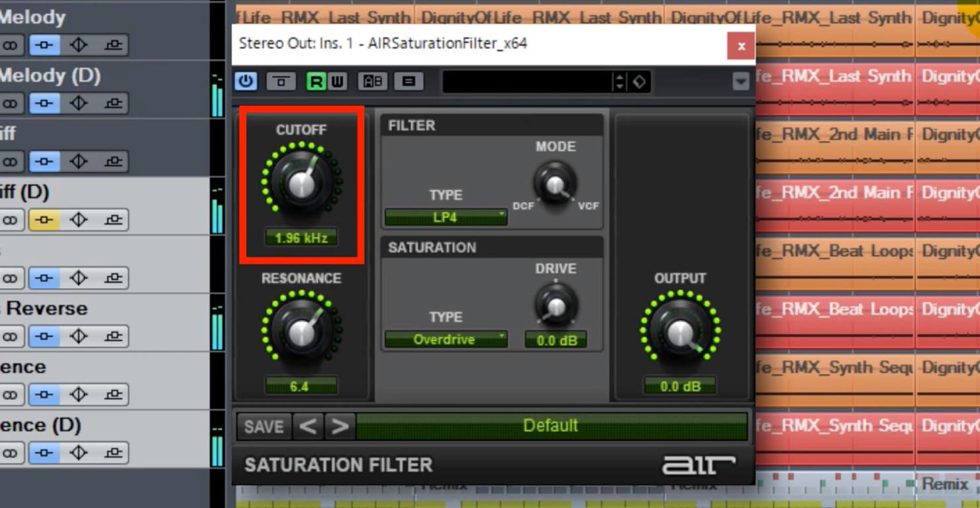
Task: Click the plugin bypass icon beside the power button
Action: click(x=281, y=81)
